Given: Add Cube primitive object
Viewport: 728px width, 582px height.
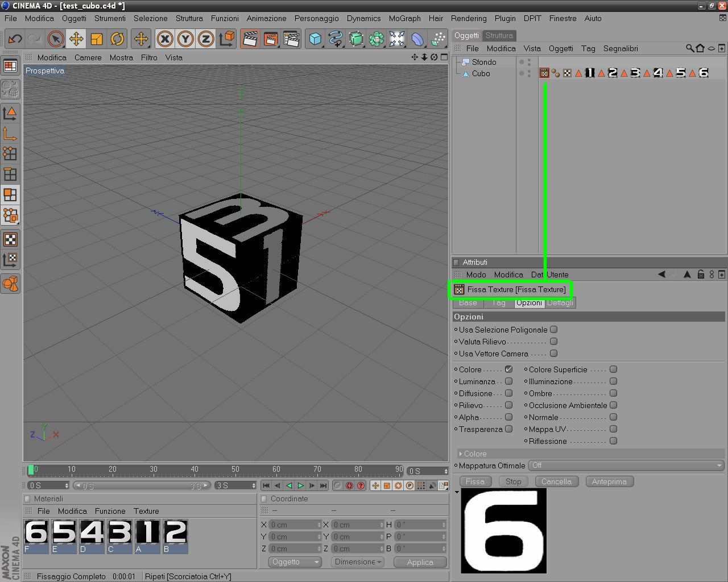Looking at the screenshot, I should point(315,39).
